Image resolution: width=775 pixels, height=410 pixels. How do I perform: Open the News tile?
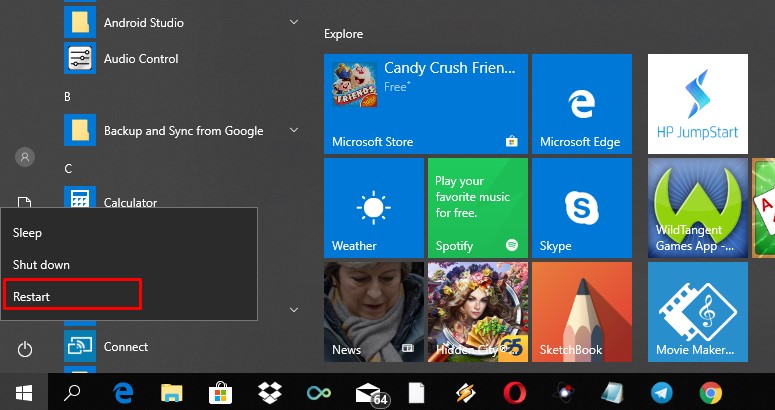(374, 312)
